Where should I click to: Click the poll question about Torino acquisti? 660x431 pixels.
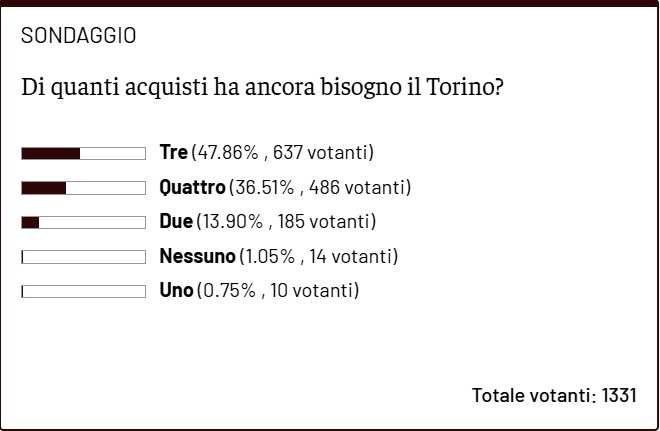point(262,88)
